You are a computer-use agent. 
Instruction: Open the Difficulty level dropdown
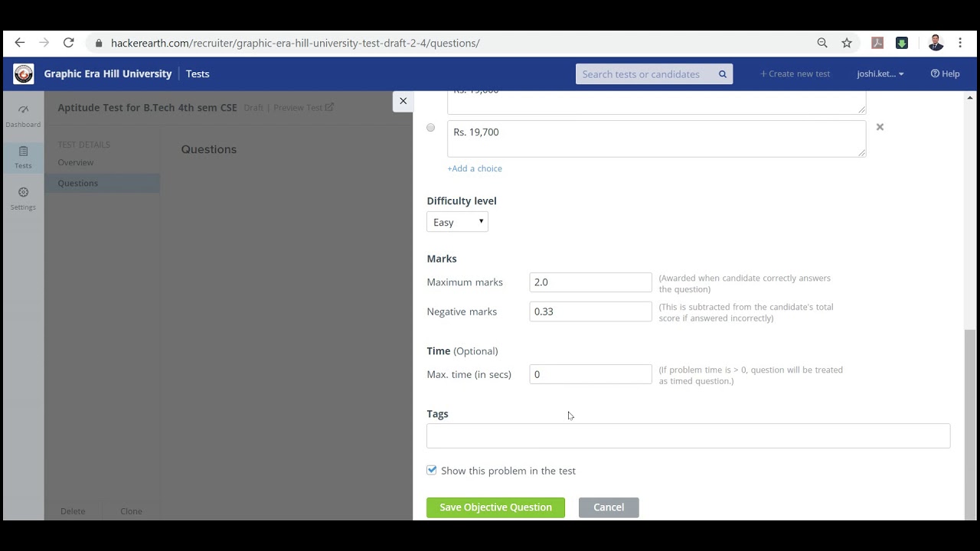click(x=457, y=222)
